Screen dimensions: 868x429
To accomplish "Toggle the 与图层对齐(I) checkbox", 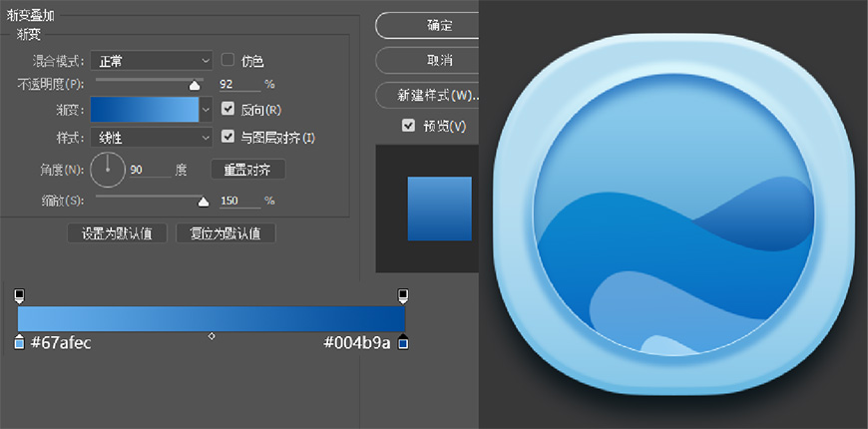I will tap(227, 136).
